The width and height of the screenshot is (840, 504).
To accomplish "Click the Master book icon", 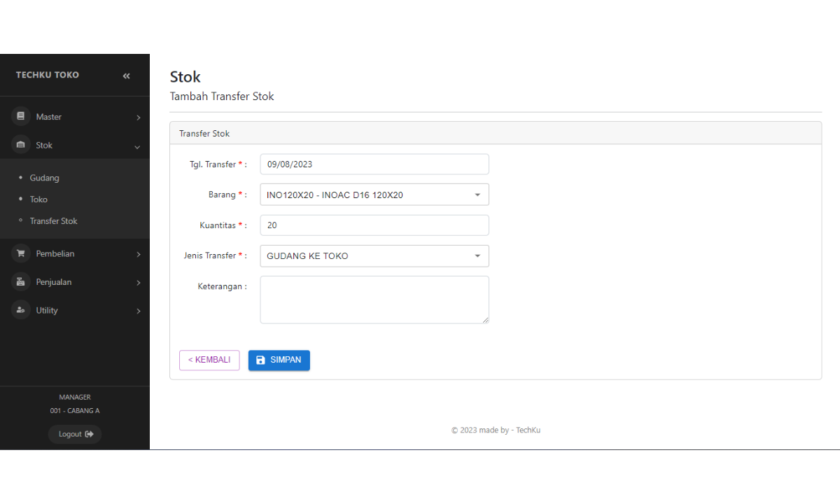I will (x=21, y=116).
